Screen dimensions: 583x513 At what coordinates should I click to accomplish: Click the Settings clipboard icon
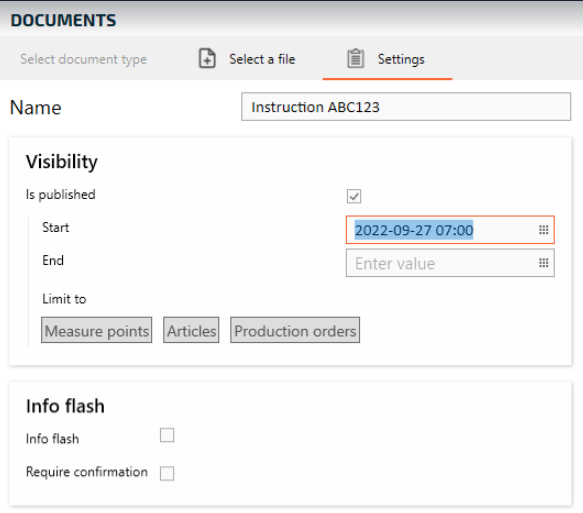(x=355, y=59)
